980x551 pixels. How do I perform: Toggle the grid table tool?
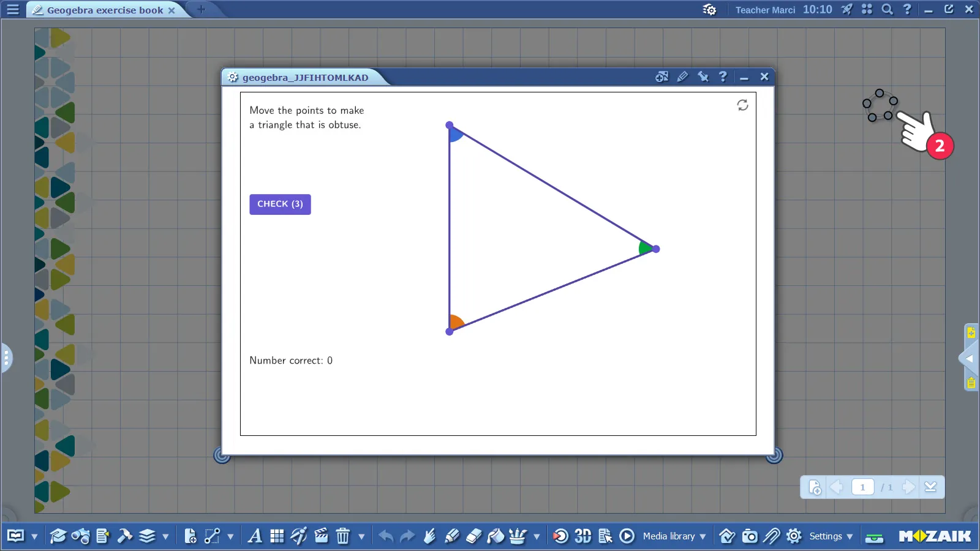coord(277,536)
